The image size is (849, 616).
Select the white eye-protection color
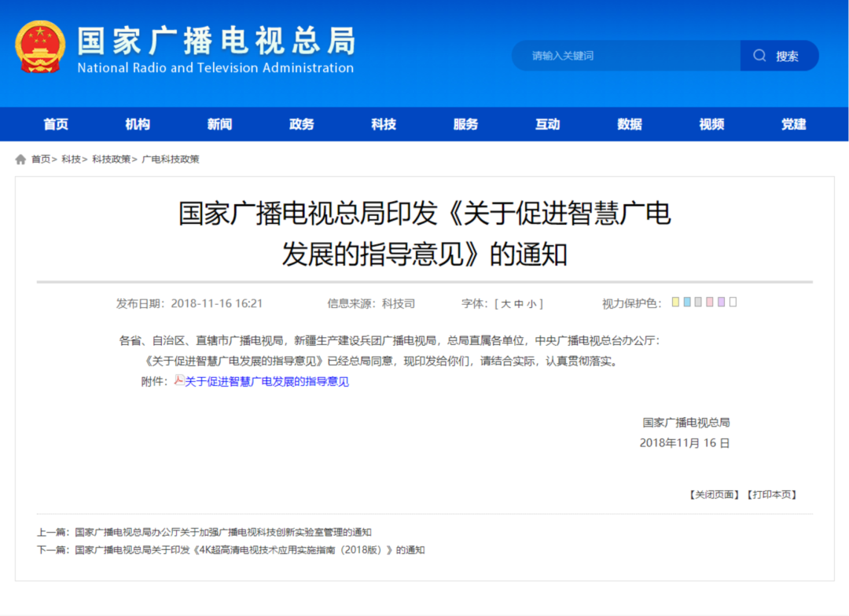click(733, 302)
